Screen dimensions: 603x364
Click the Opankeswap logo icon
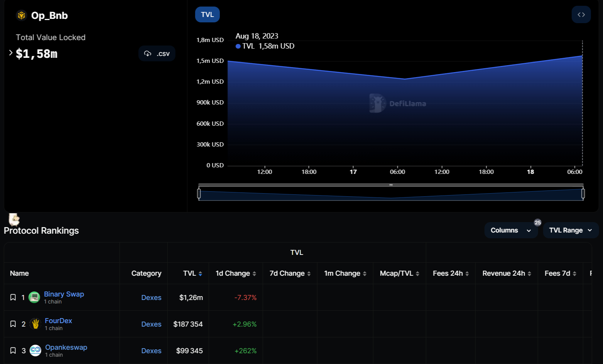35,351
